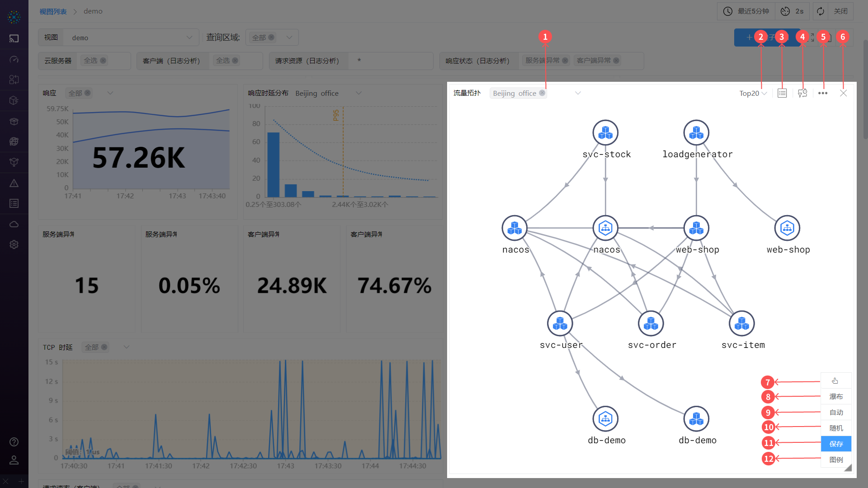Click the svc-order node icon

[x=651, y=323]
